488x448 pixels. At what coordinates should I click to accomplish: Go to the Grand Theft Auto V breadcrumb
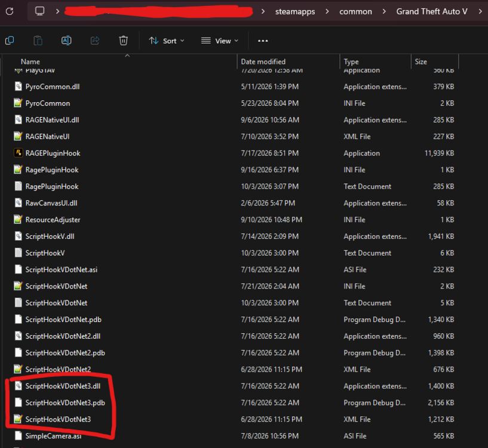[x=432, y=11]
